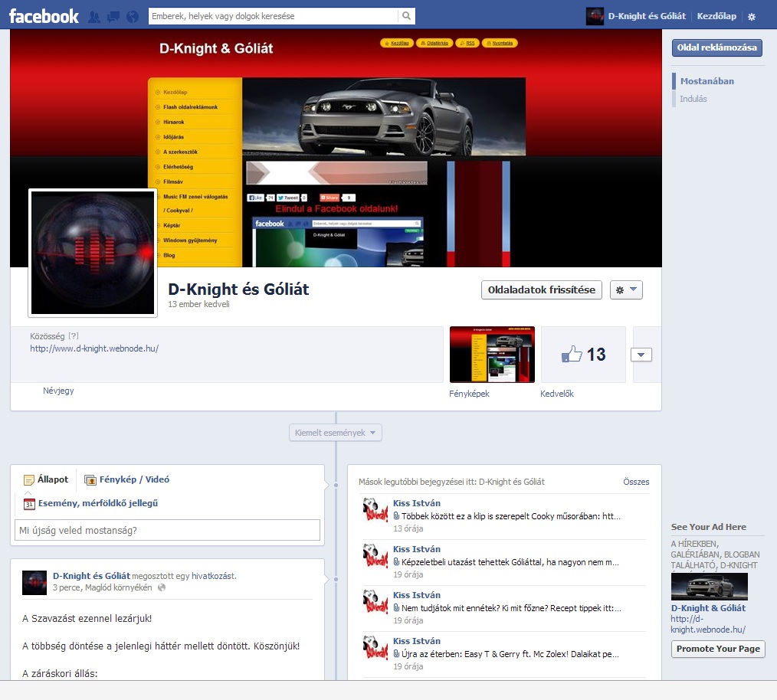Open Kedvelők link
Screen dimensions: 777x700
tap(556, 394)
